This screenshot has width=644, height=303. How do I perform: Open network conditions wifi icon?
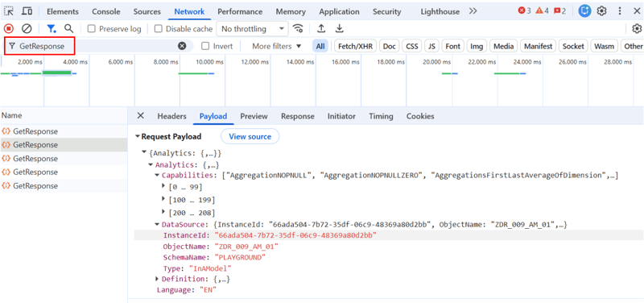click(x=298, y=29)
